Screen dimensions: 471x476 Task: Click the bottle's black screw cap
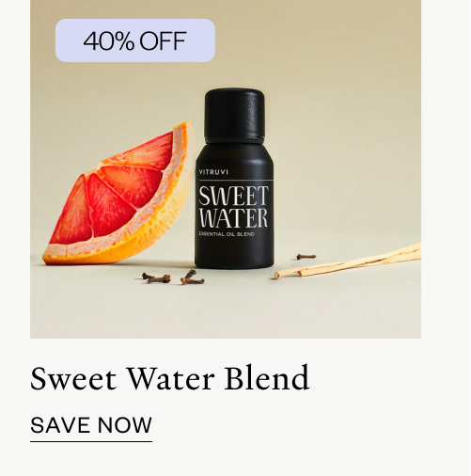coord(234,116)
